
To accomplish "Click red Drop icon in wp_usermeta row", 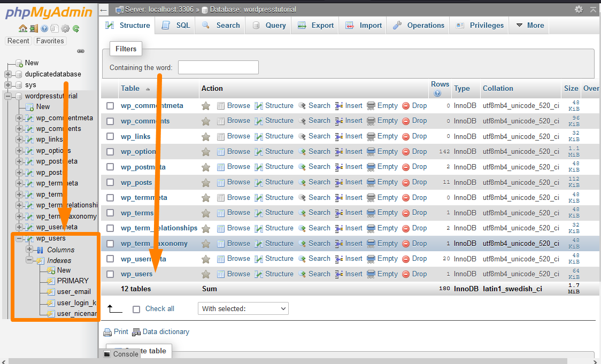I will point(406,259).
